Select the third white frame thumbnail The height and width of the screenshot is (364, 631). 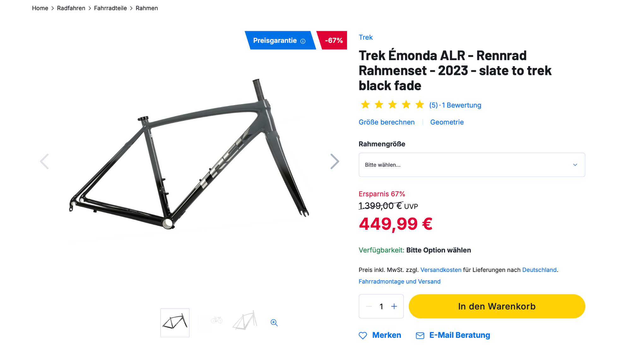click(245, 321)
